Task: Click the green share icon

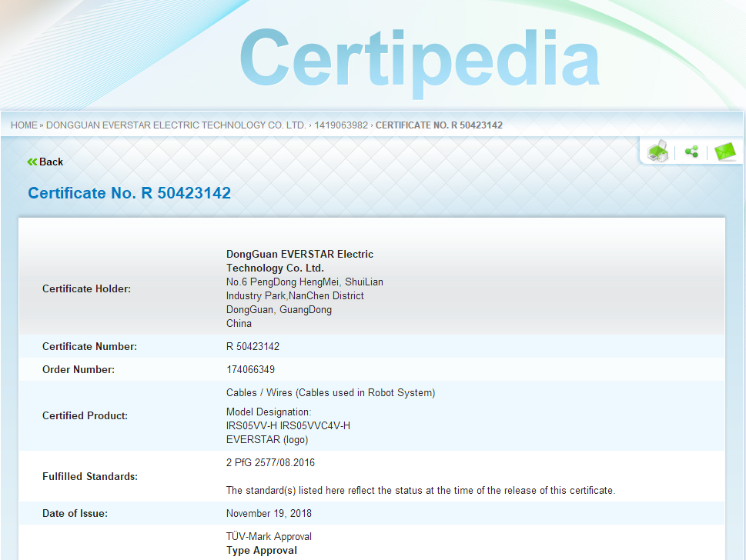Action: (691, 152)
